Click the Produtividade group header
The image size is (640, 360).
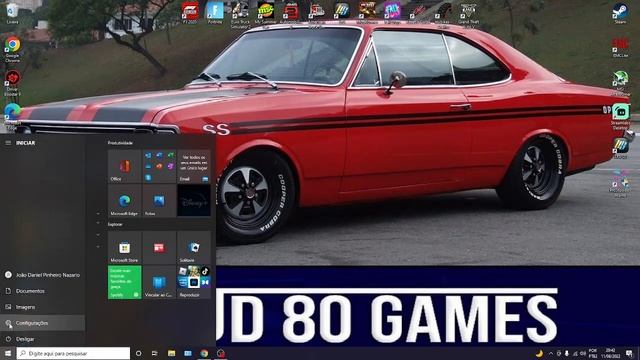pyautogui.click(x=120, y=143)
